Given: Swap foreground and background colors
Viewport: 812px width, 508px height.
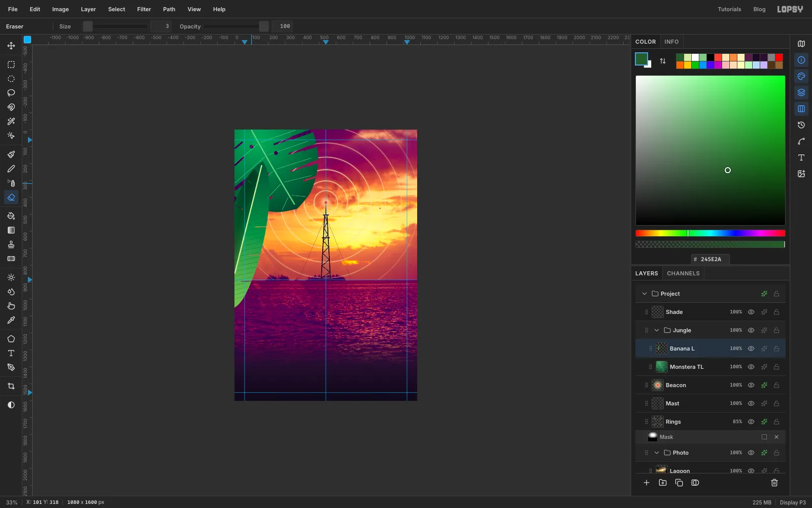Looking at the screenshot, I should [x=663, y=61].
